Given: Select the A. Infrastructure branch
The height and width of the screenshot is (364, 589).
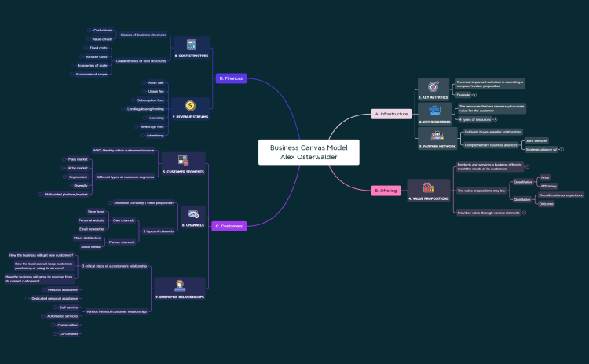Looking at the screenshot, I should (391, 114).
